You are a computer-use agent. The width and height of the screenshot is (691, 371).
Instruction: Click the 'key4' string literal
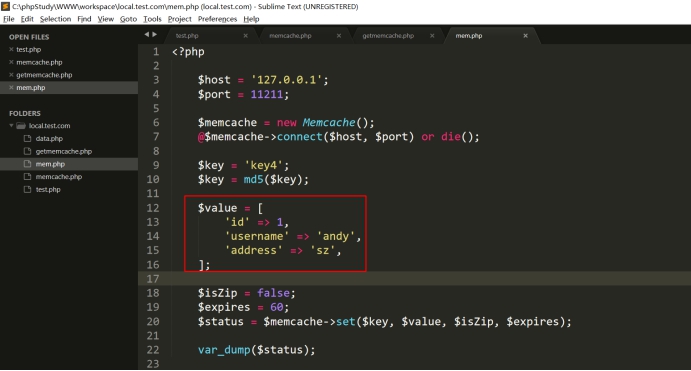coord(264,165)
